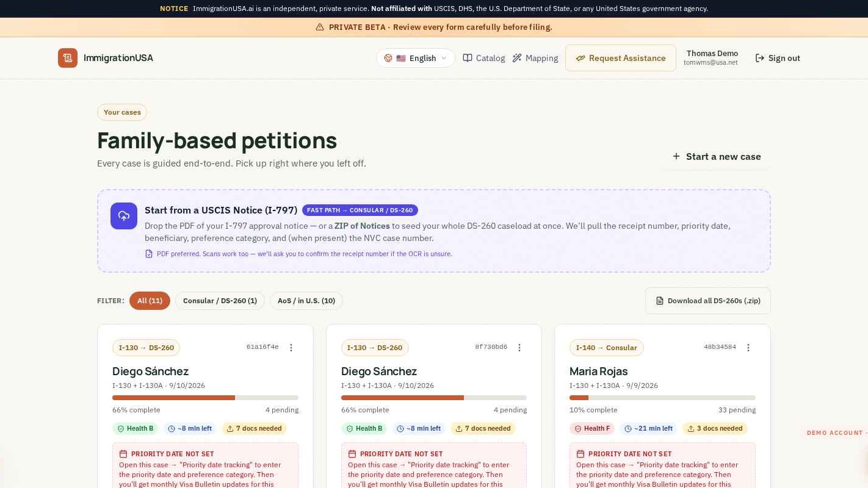Screen dimensions: 868x488
Task: Click the purple upload cloud icon
Action: (124, 216)
